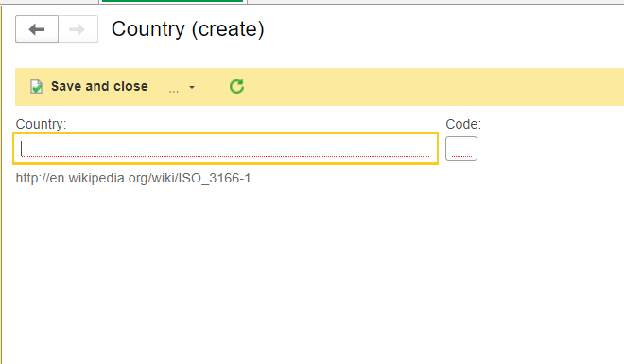
Task: Click the Country (create) form title
Action: [187, 29]
